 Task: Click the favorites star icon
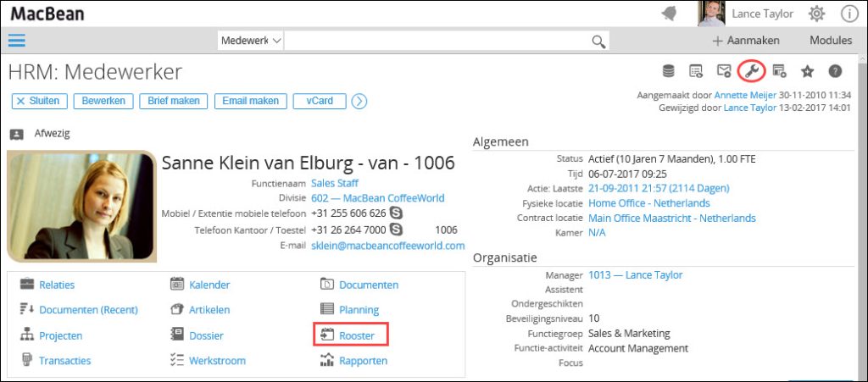[807, 71]
